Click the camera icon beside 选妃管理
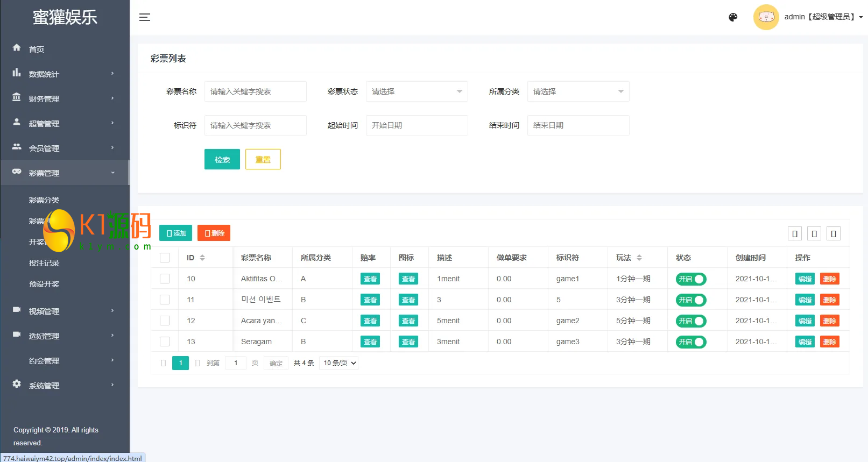The width and height of the screenshot is (868, 462). click(17, 335)
